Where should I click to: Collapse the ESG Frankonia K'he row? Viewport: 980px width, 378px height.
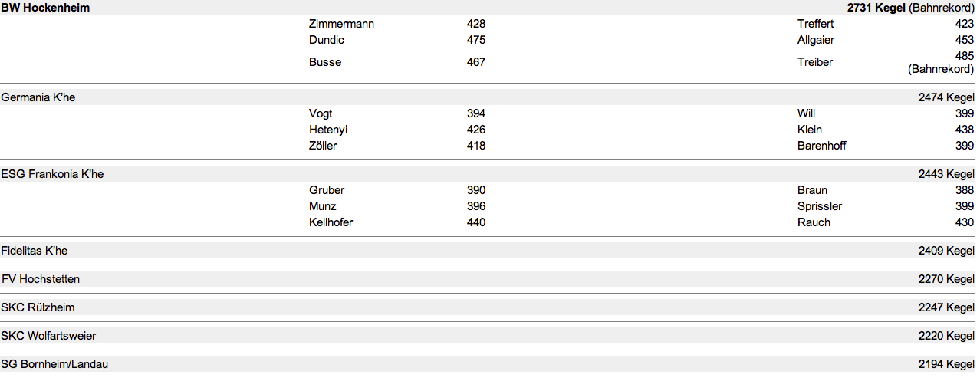[x=53, y=174]
